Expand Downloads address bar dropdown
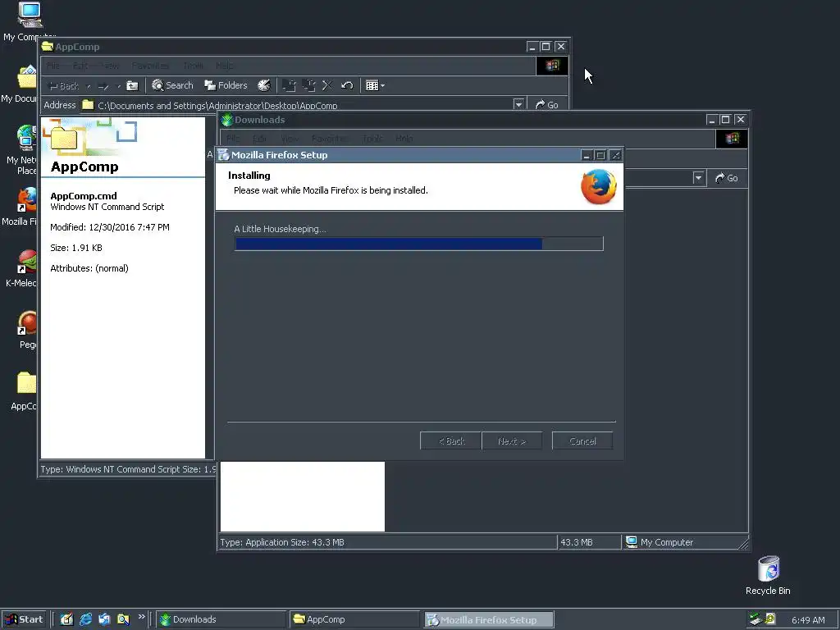840x630 pixels. (698, 178)
